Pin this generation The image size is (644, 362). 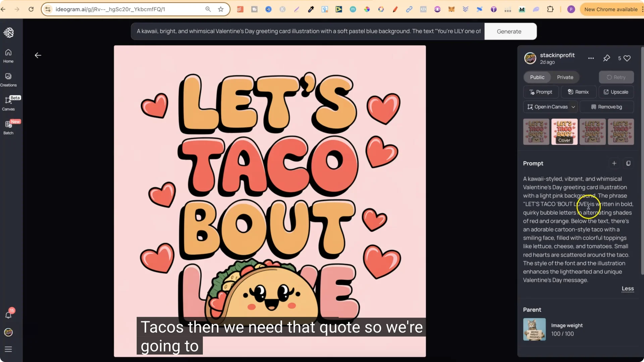pos(606,58)
